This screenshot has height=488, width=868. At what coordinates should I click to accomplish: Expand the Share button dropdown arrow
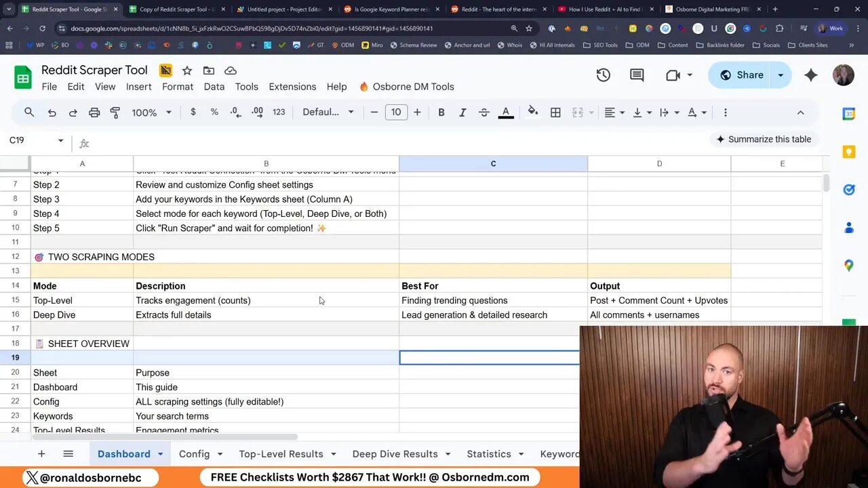781,75
